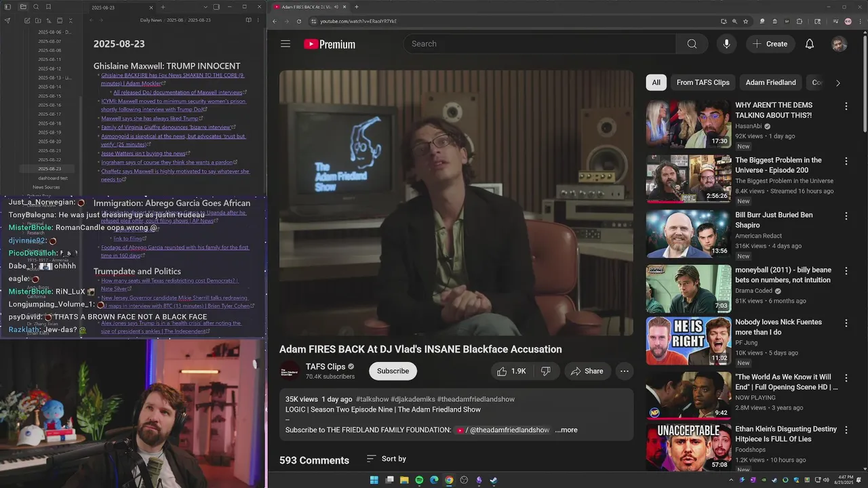The image size is (868, 488).
Task: Create a new note in Obsidian
Action: [x=27, y=20]
